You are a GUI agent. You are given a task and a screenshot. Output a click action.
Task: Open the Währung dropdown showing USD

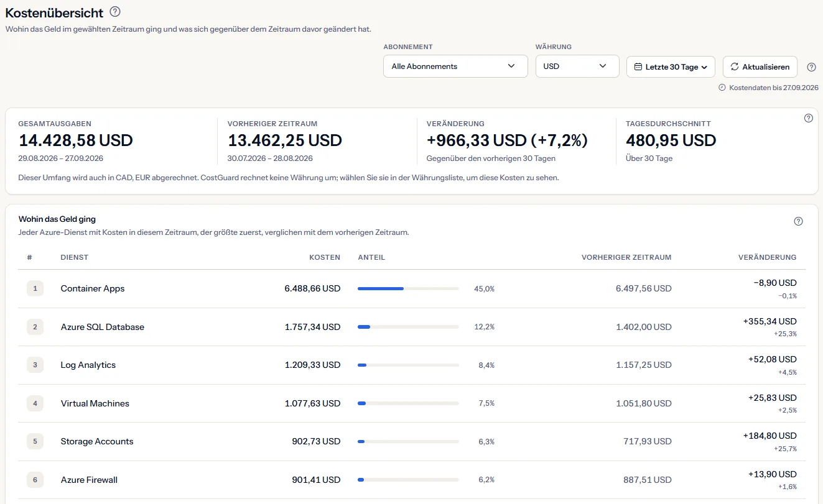point(577,66)
